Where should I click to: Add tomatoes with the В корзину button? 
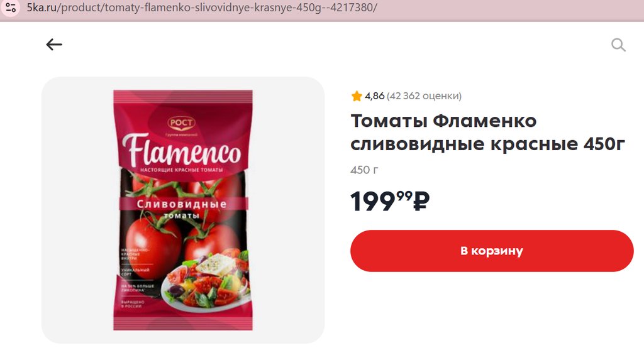click(x=492, y=251)
